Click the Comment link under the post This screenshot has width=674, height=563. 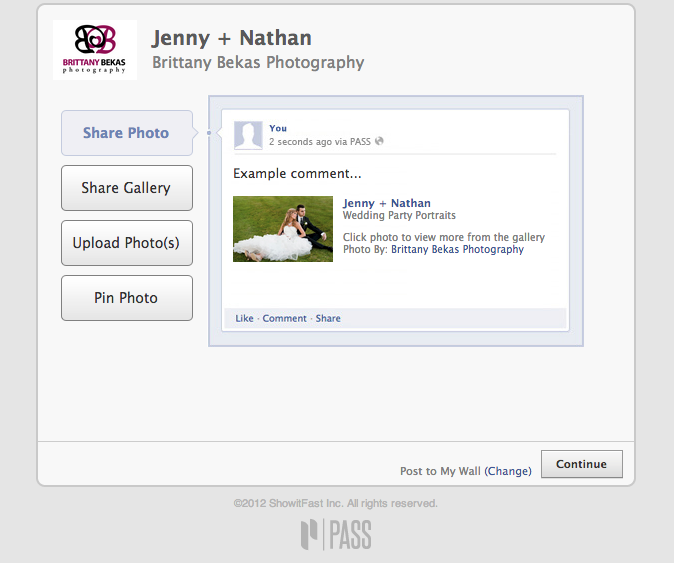coord(284,319)
